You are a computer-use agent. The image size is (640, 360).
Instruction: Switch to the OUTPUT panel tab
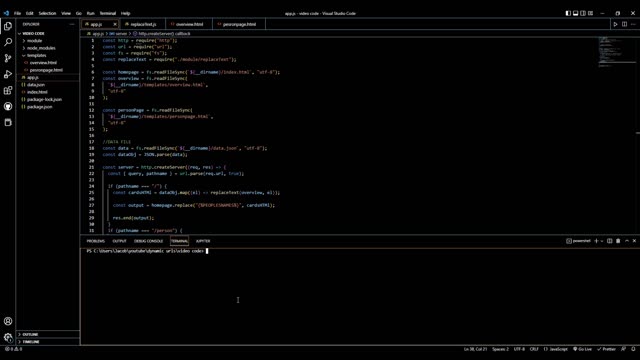119,241
